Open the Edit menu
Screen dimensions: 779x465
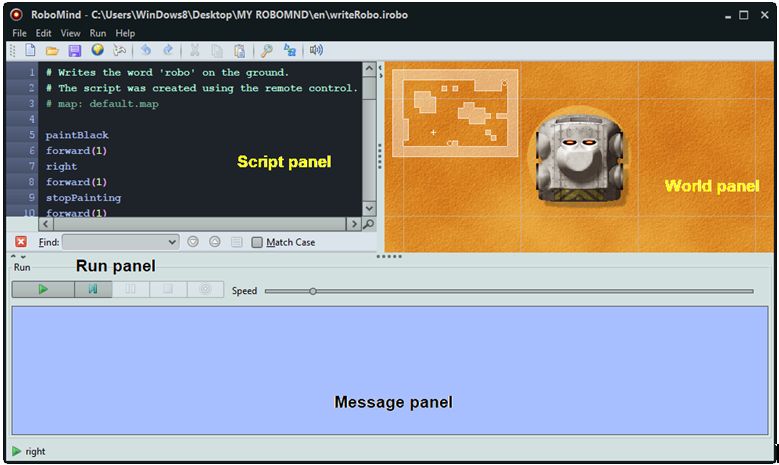pyautogui.click(x=43, y=33)
